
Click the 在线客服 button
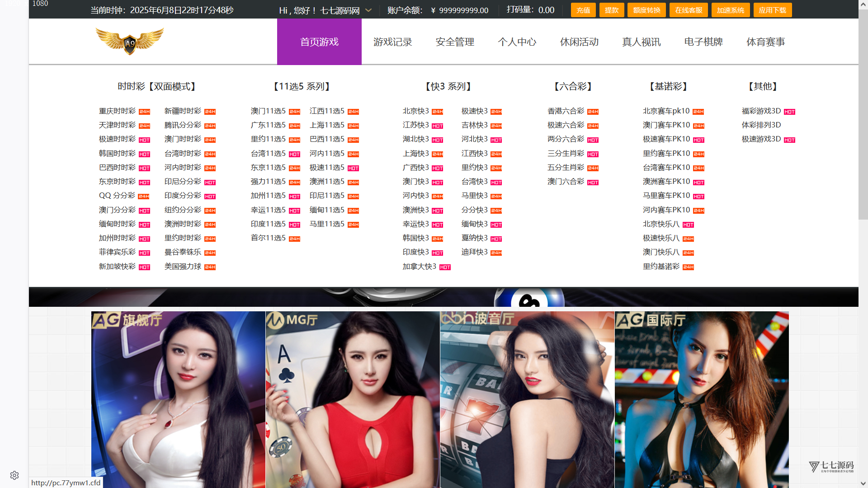[x=688, y=10]
